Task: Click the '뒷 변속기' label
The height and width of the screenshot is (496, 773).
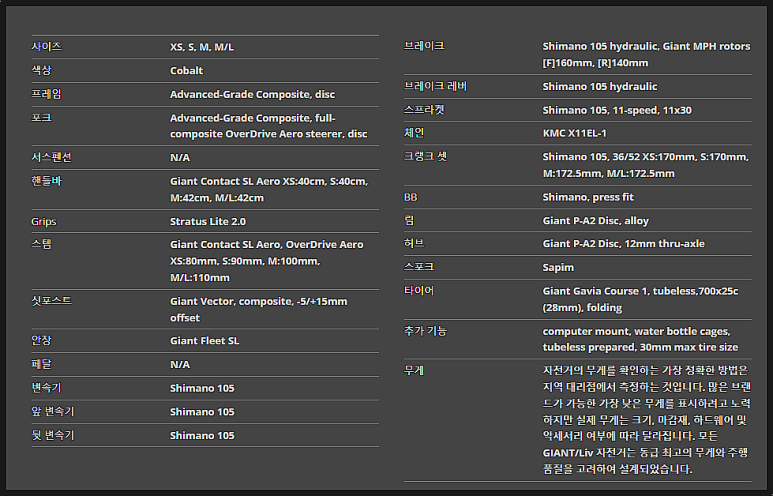Action: click(x=52, y=435)
